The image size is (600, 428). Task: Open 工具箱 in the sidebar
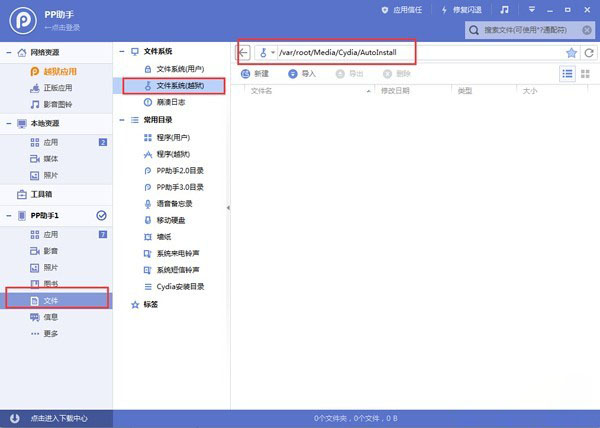(34, 194)
